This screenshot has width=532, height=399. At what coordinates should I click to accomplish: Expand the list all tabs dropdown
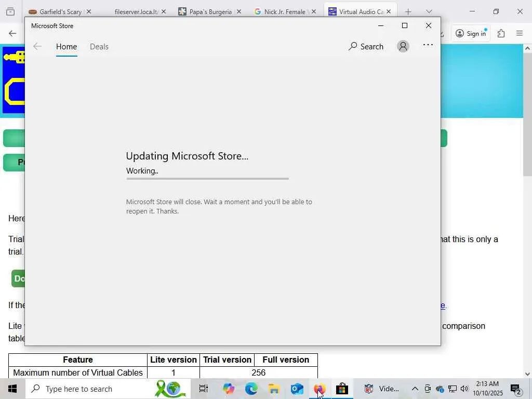pos(429,12)
